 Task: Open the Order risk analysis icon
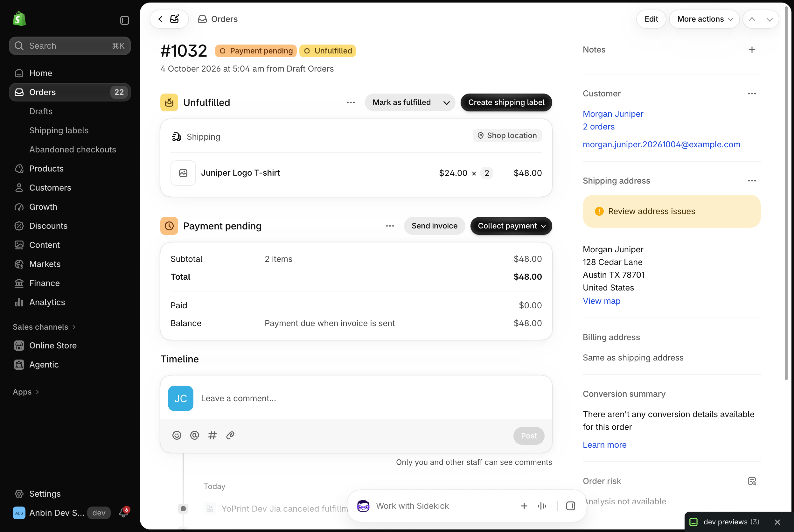[x=752, y=481]
